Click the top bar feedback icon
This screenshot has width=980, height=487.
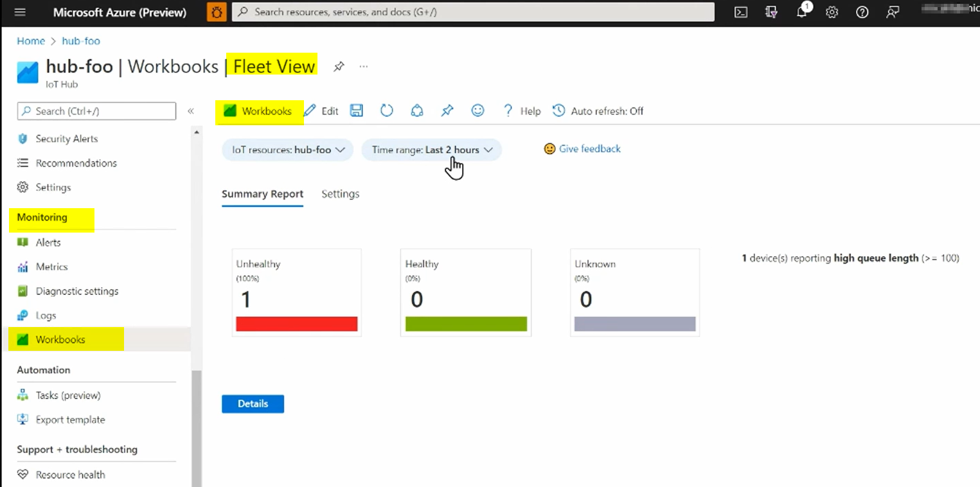[893, 12]
